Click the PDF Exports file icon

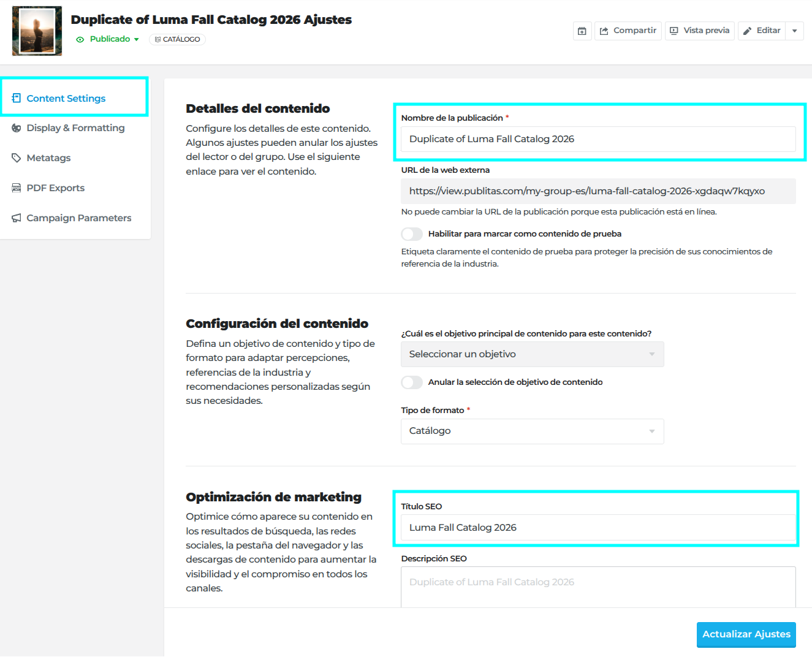coord(17,188)
